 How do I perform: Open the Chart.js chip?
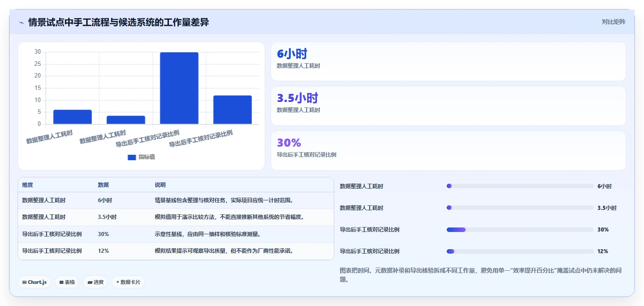35,282
